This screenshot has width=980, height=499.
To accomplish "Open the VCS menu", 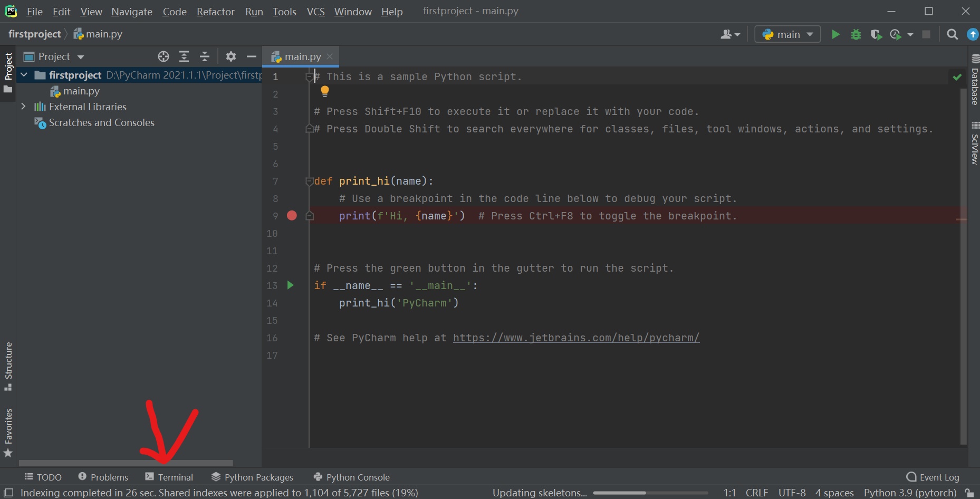I will coord(316,12).
